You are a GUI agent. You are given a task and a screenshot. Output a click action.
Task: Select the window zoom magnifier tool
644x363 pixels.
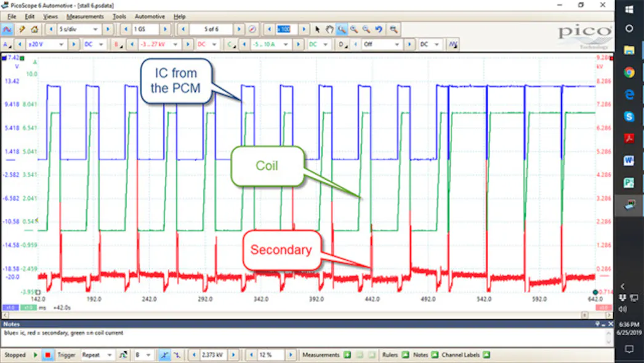coord(342,30)
